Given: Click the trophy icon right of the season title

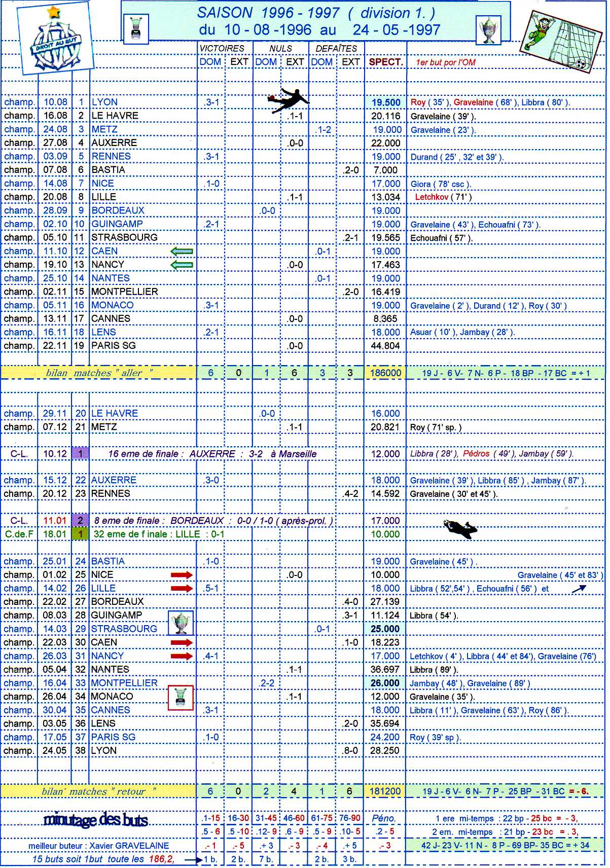Looking at the screenshot, I should [x=488, y=29].
